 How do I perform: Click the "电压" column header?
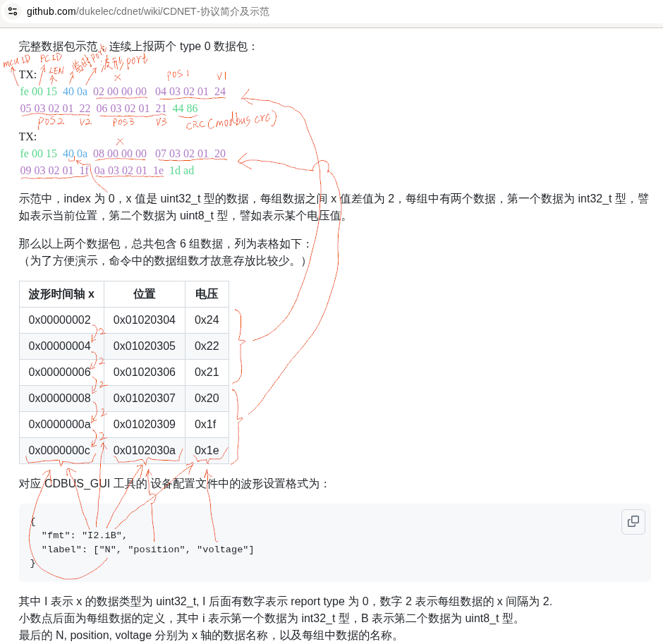tap(207, 294)
